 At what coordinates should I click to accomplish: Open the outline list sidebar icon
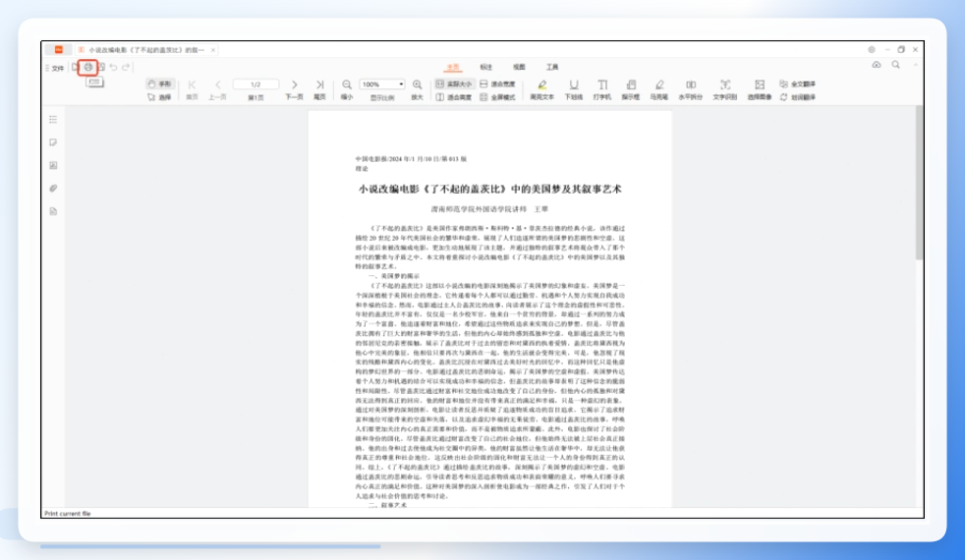coord(53,120)
